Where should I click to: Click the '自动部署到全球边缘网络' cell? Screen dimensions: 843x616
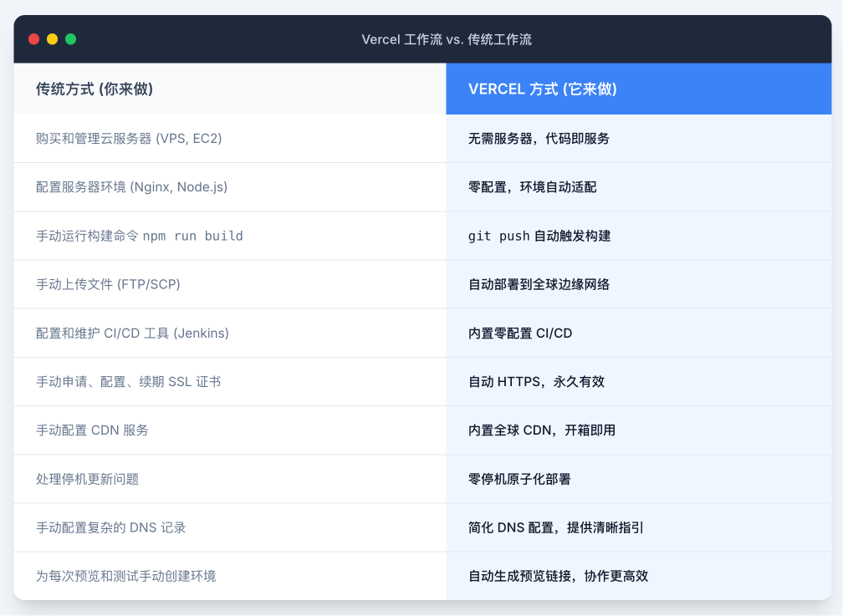[x=539, y=284]
